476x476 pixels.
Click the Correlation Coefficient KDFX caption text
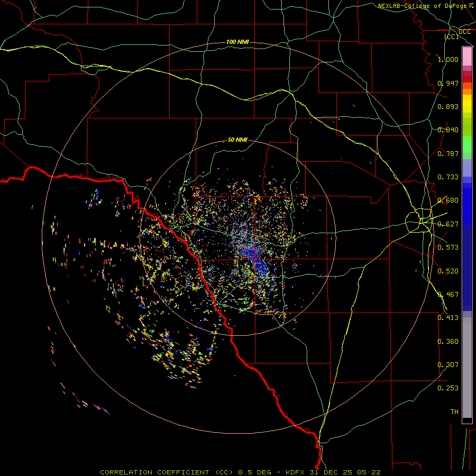(240, 472)
